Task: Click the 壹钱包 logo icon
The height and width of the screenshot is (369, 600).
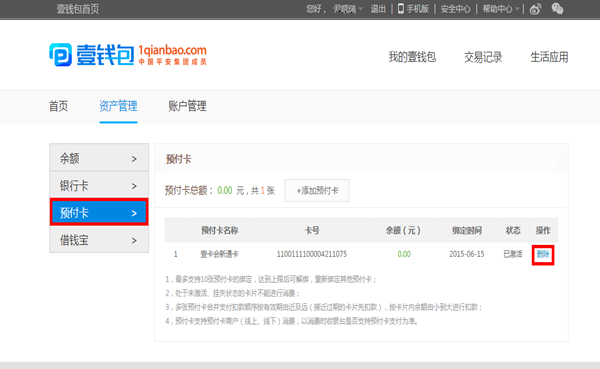Action: coord(60,55)
